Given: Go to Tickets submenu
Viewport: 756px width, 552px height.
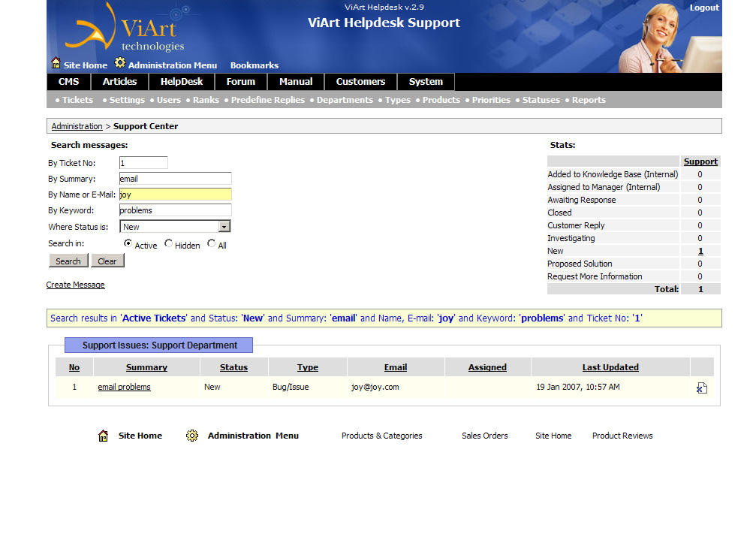Looking at the screenshot, I should click(x=77, y=100).
